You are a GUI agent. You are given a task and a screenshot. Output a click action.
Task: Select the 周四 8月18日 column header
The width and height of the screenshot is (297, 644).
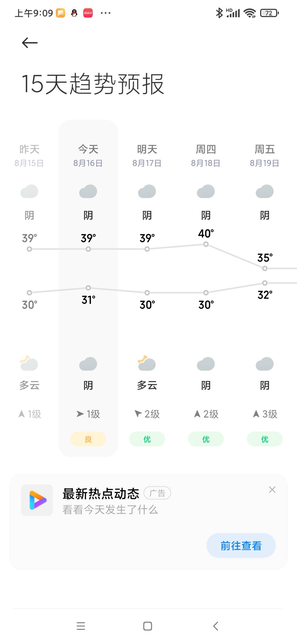click(206, 155)
